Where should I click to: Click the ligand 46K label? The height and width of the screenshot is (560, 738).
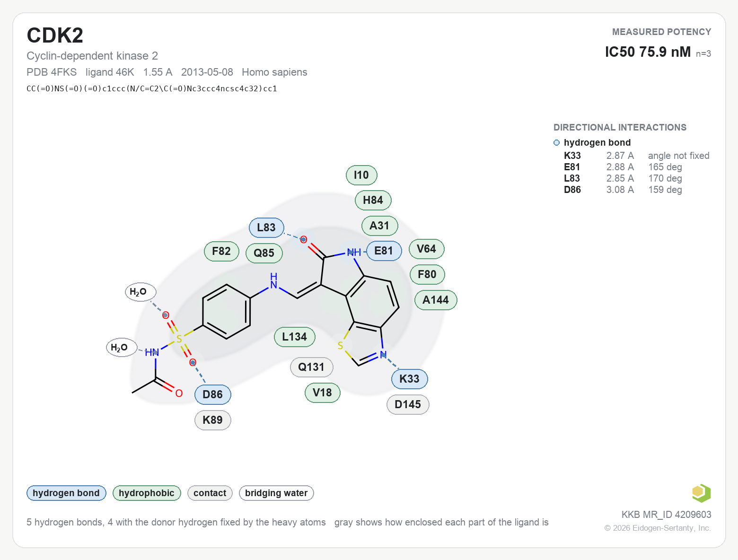point(110,72)
